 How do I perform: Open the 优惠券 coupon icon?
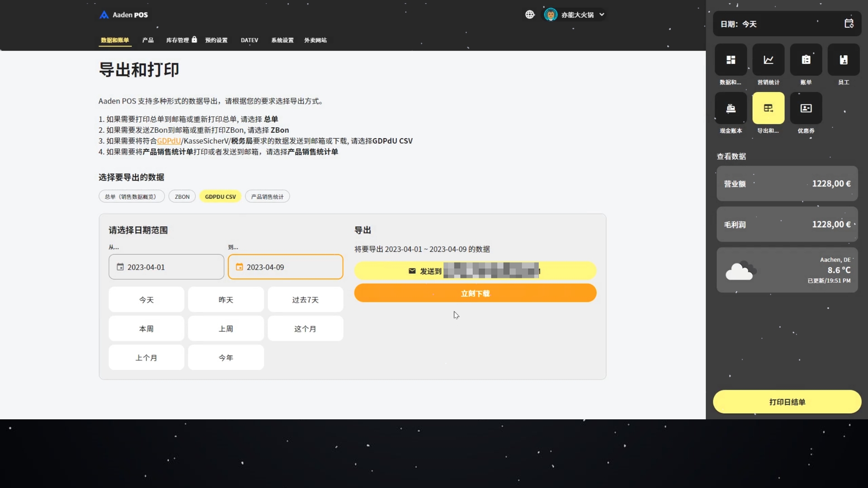[806, 108]
